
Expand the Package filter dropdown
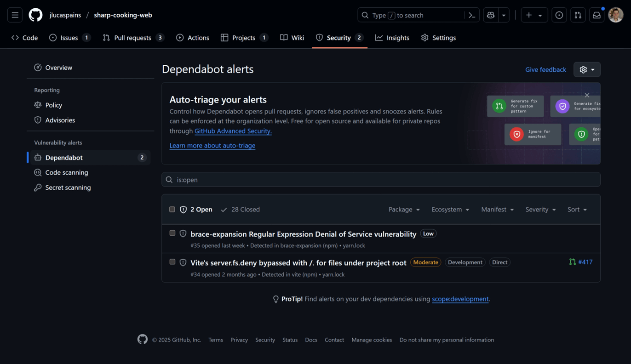404,210
